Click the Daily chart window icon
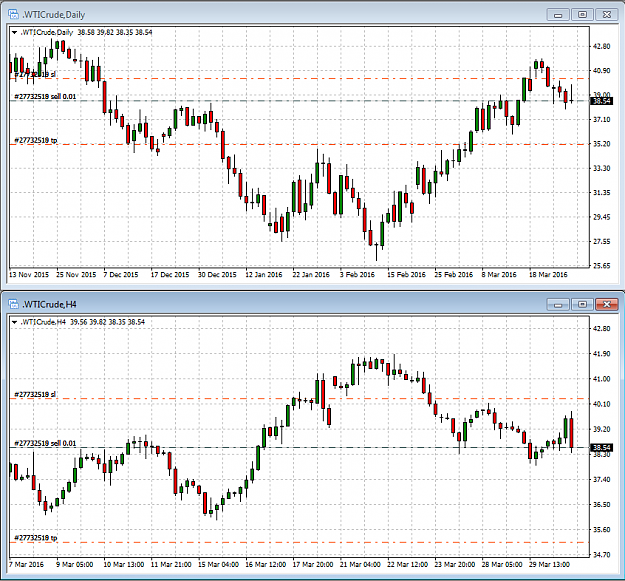625x581 pixels. tap(14, 15)
